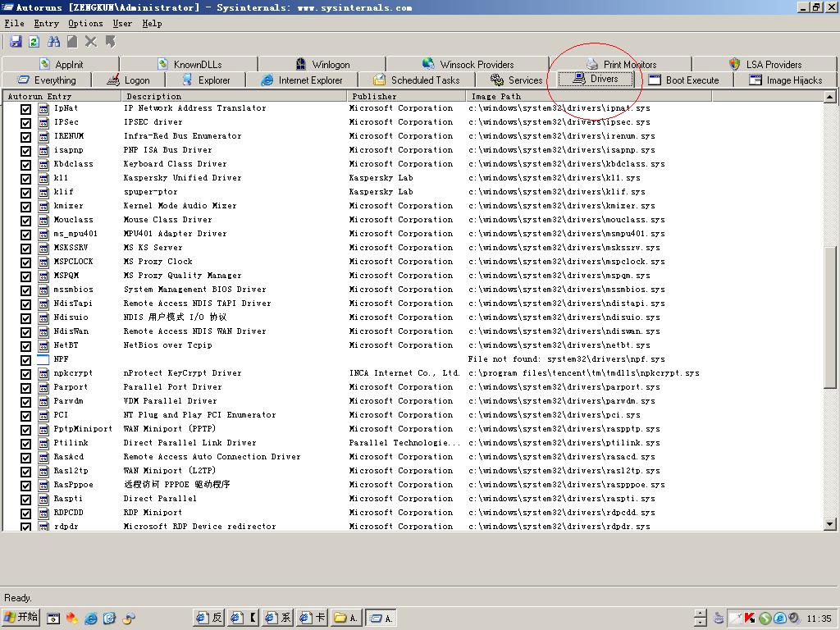Click the driver icon beside npkcrypt

click(43, 373)
